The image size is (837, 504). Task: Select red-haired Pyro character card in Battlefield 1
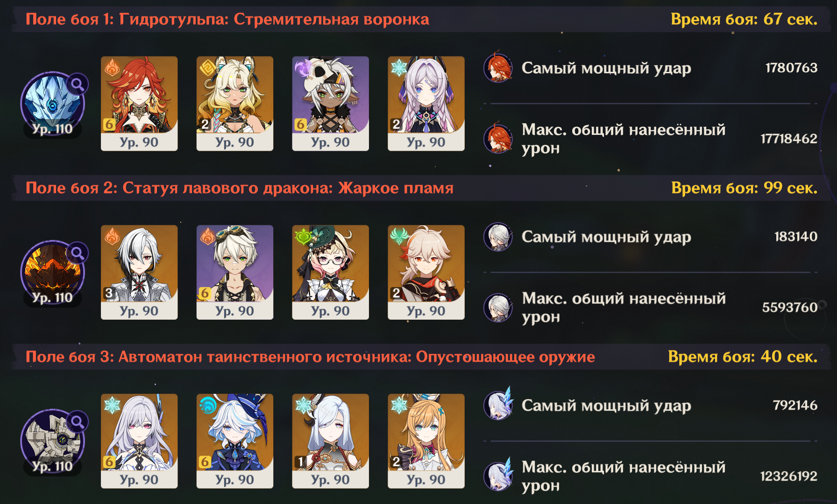139,104
